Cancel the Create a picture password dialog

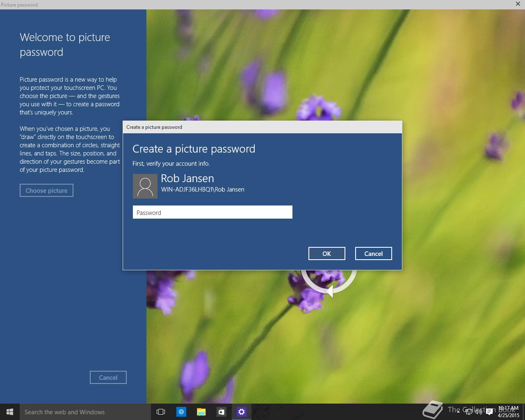[x=373, y=253]
